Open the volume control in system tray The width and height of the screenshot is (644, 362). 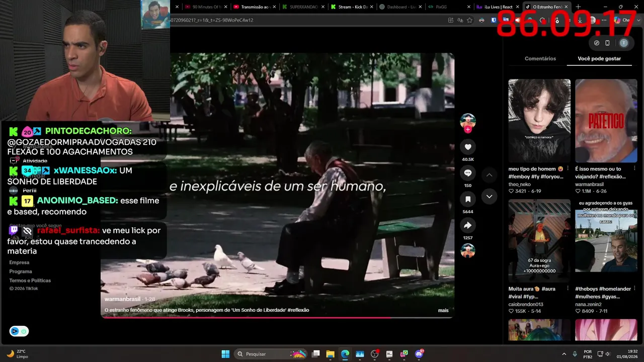pyautogui.click(x=607, y=354)
